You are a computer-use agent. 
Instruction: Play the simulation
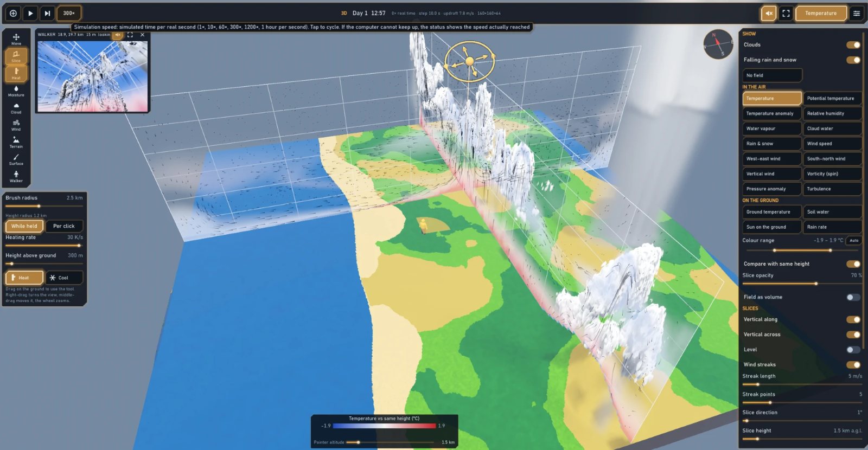pos(30,13)
